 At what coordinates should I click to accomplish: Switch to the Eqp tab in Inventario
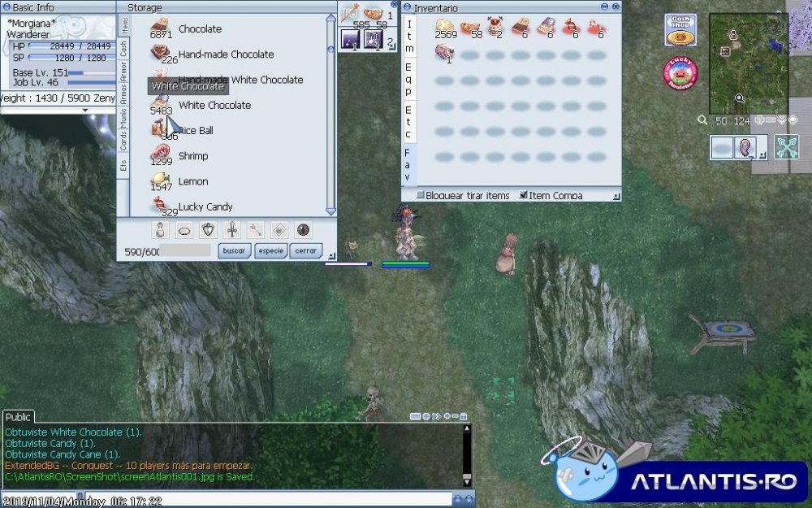[408, 73]
